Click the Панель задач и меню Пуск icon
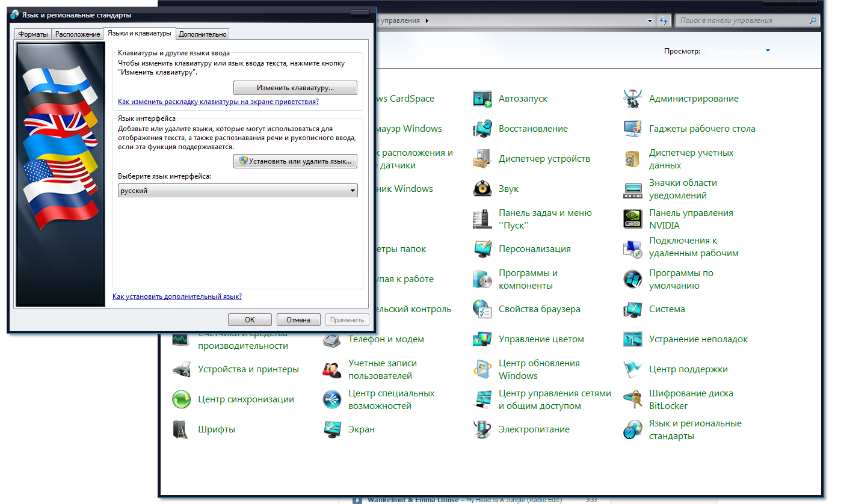 [482, 219]
